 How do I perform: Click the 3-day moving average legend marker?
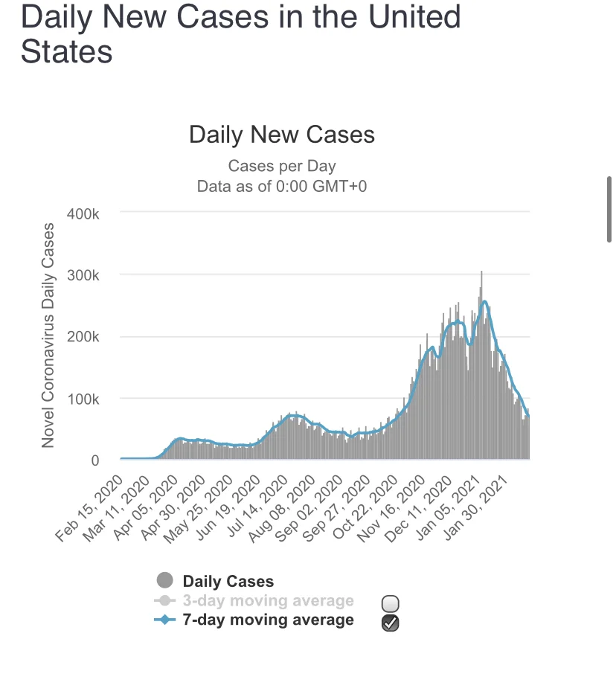[165, 600]
